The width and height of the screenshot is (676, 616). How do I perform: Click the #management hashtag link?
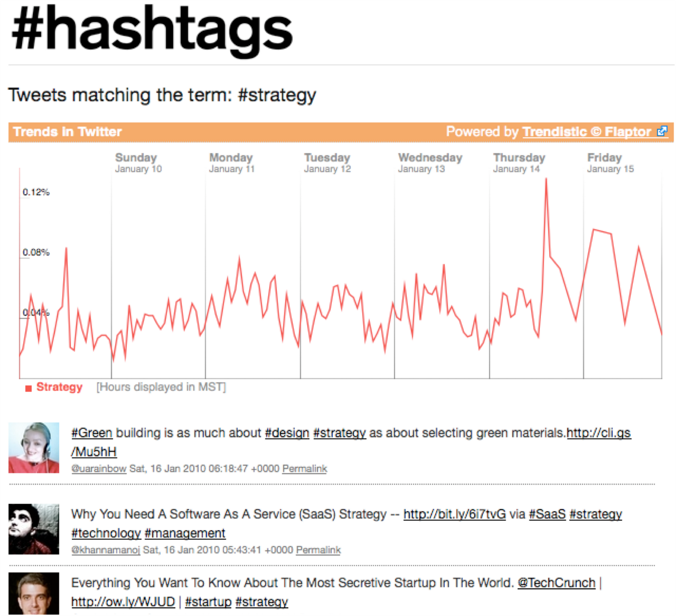[185, 533]
